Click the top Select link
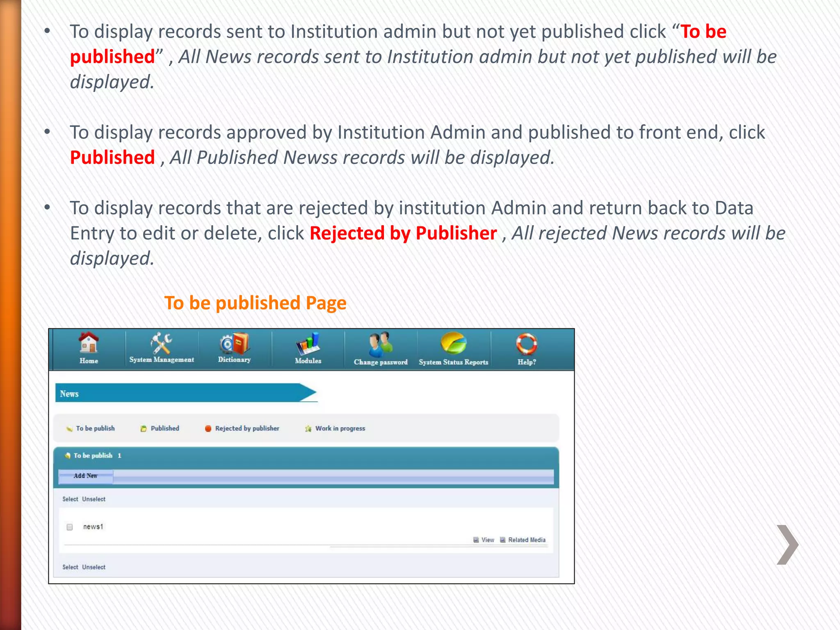The image size is (840, 630). tap(70, 499)
